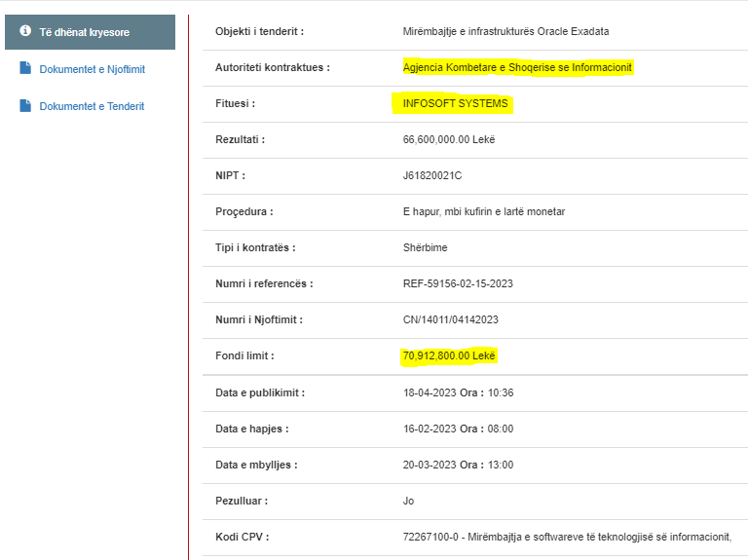Click the notification number CN/14011/04142023
Image resolution: width=748 pixels, height=560 pixels.
coord(450,319)
